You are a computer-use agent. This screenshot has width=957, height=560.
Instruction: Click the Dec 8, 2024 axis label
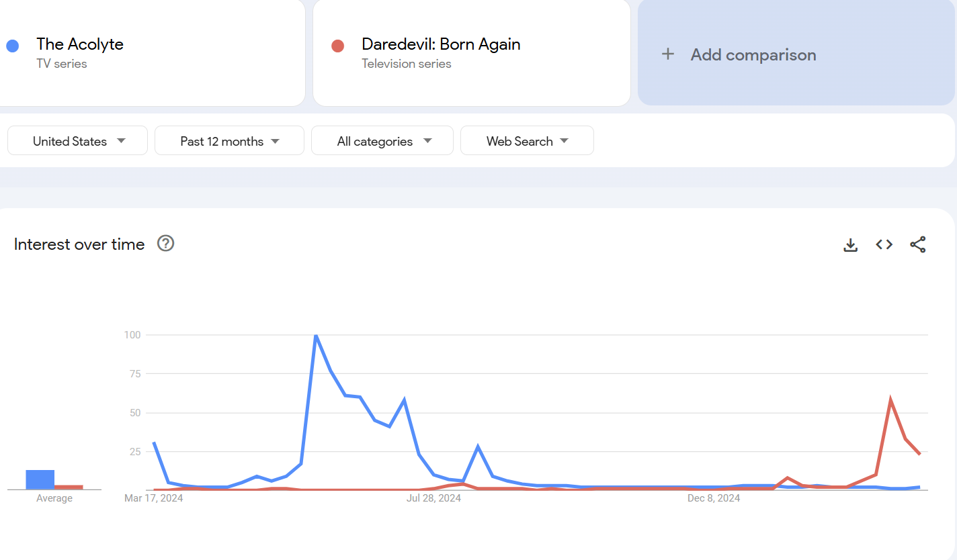coord(714,498)
